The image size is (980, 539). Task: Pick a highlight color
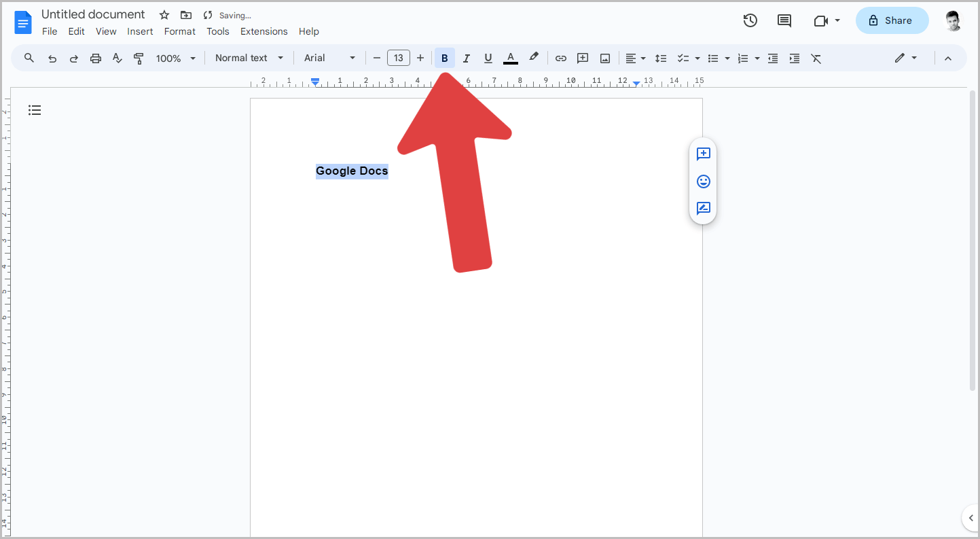(x=534, y=58)
